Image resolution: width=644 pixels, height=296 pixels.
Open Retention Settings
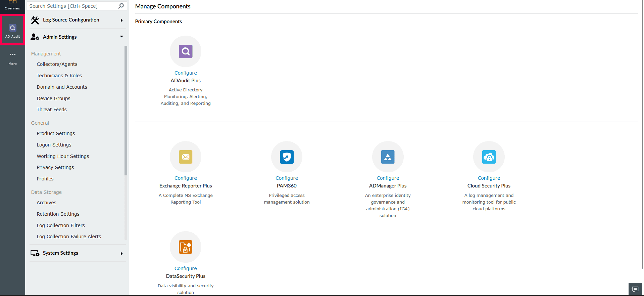(x=58, y=214)
